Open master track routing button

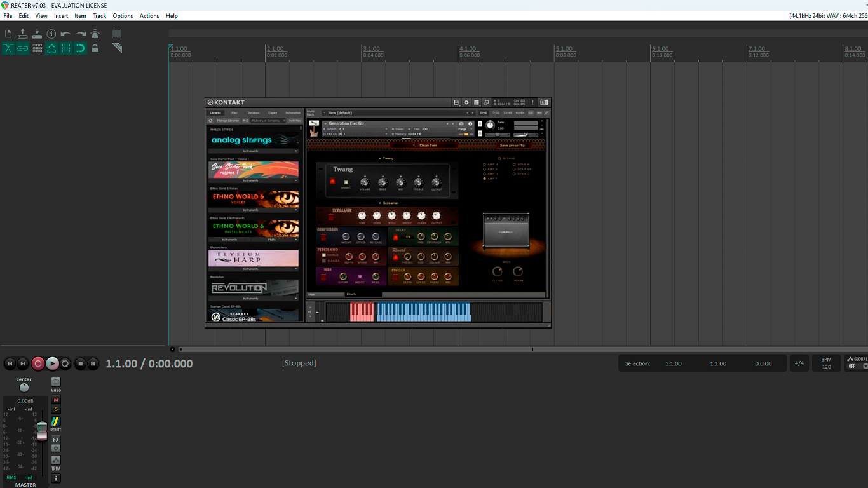pyautogui.click(x=56, y=422)
